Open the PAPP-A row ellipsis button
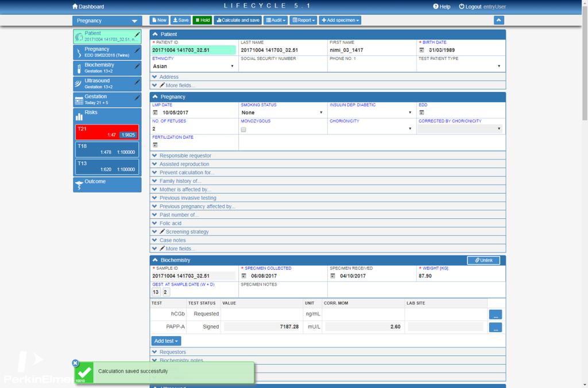The image size is (588, 388). (496, 327)
